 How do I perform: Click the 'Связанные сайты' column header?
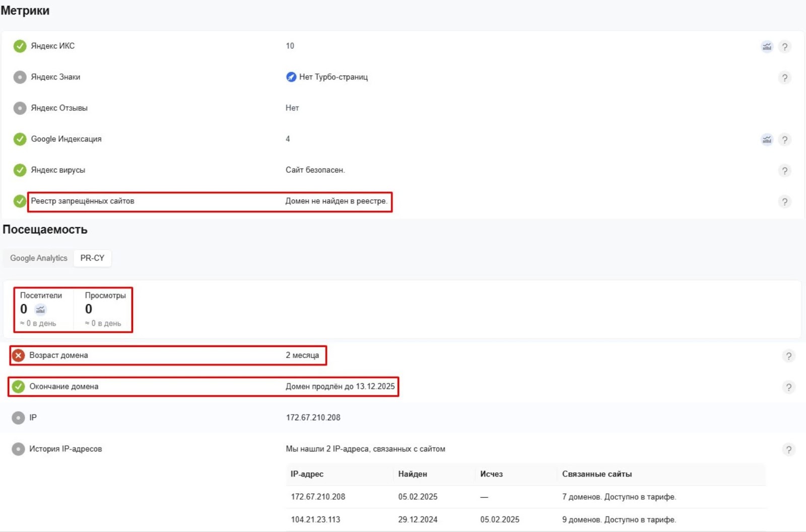tap(597, 474)
